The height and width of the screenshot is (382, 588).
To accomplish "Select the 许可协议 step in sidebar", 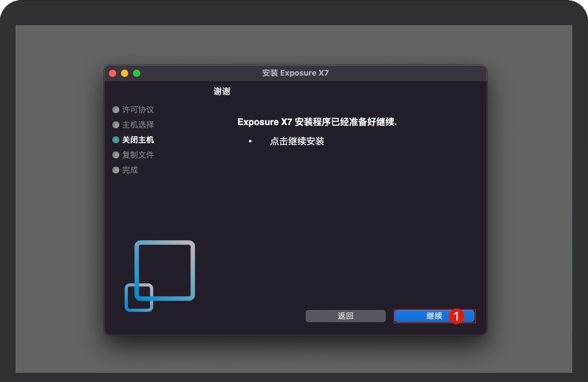I will pyautogui.click(x=133, y=110).
